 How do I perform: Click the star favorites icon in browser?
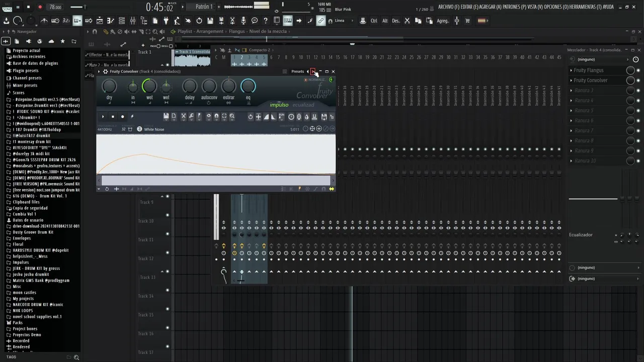pos(62,41)
